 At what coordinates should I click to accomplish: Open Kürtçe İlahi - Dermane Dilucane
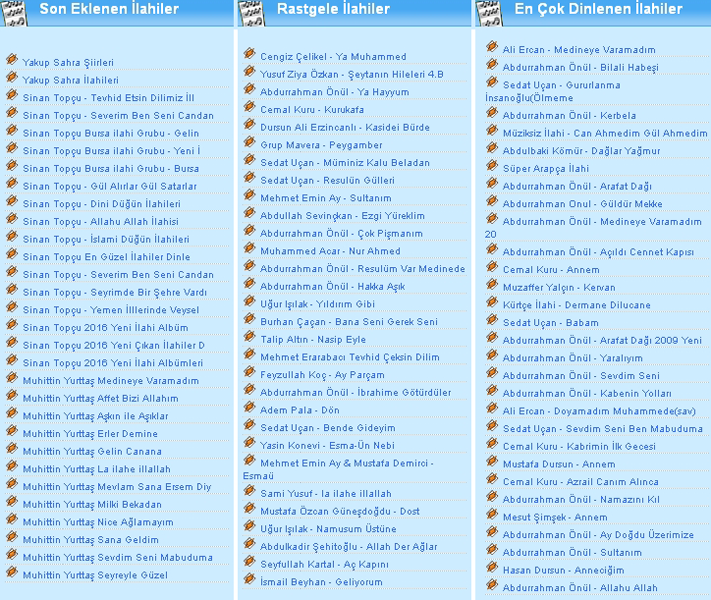point(576,305)
